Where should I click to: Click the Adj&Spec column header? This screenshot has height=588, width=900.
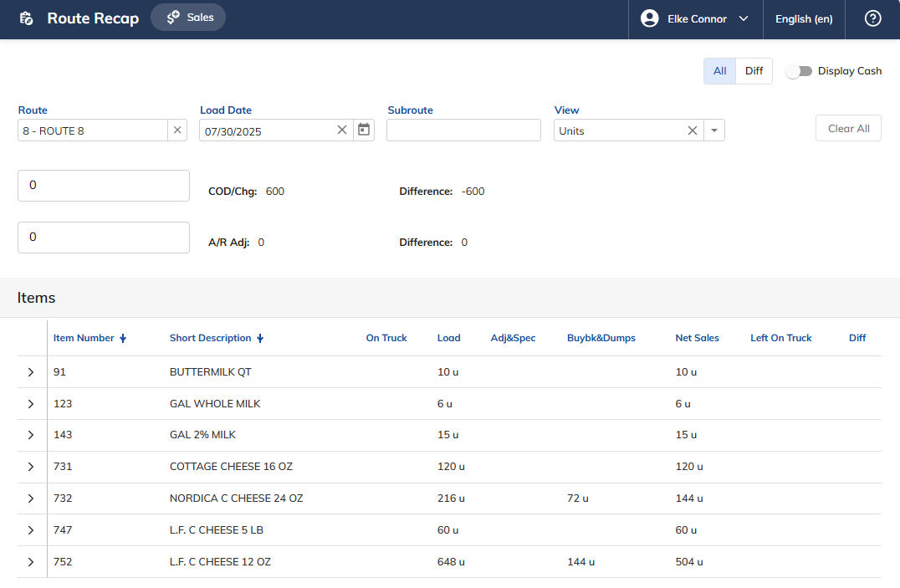coord(513,338)
